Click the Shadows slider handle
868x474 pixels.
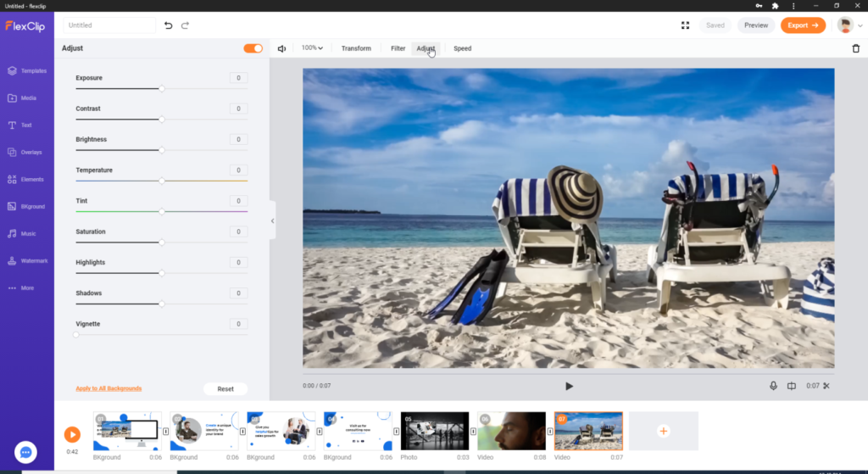[x=162, y=304]
